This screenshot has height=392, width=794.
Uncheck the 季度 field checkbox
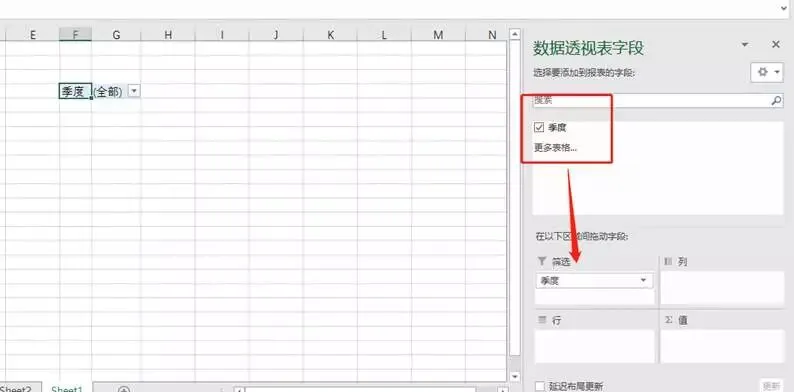[539, 128]
